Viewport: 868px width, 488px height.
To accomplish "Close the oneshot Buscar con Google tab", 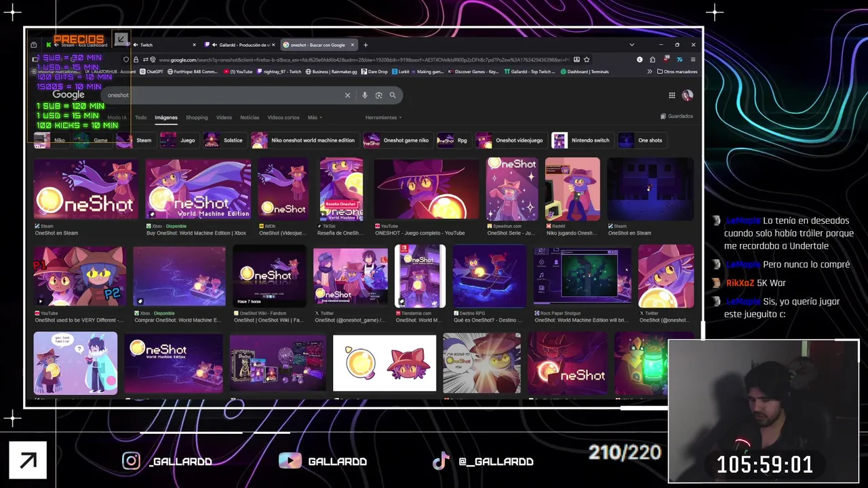I will click(351, 45).
